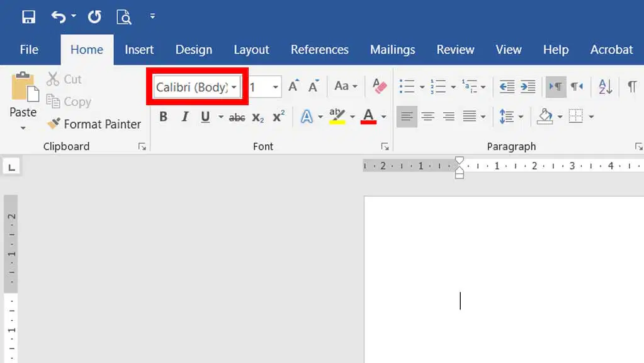Apply yellow text highlight color
This screenshot has height=363, width=644.
click(337, 117)
